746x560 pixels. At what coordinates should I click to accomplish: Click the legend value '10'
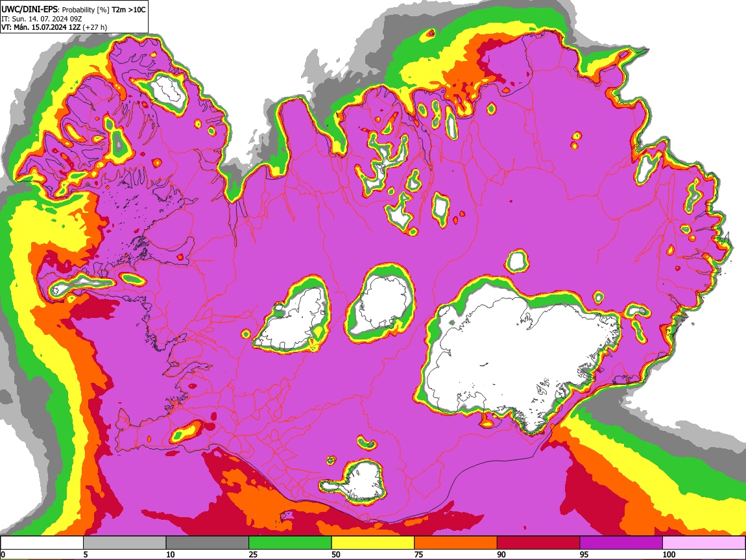click(x=171, y=554)
